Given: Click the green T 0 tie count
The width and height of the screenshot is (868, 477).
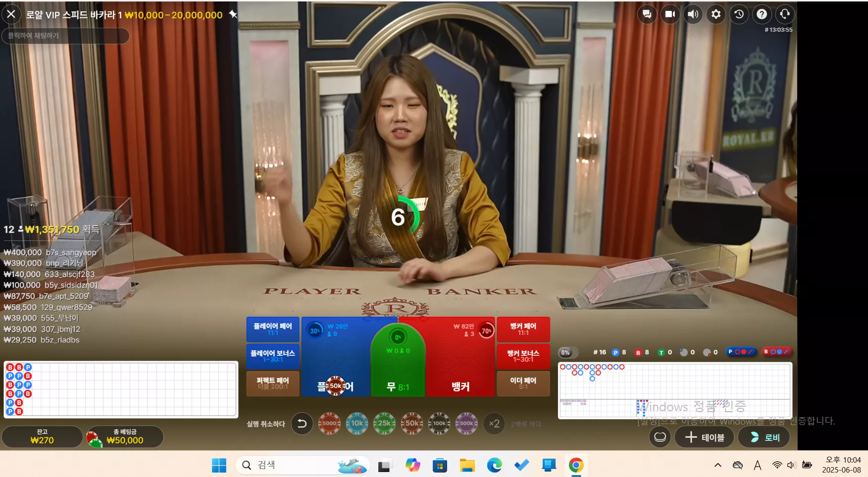Looking at the screenshot, I should coord(665,352).
